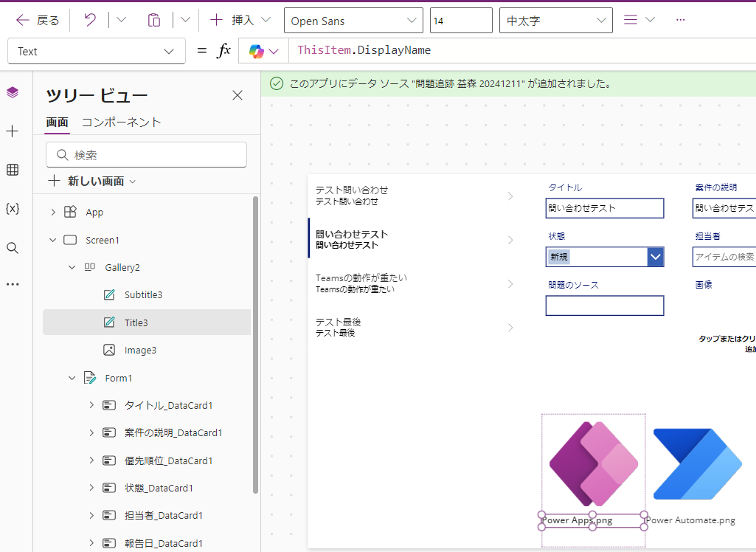Click the 担当者 アイテムの検索 combo box
Screen dimensions: 756x552
point(724,257)
